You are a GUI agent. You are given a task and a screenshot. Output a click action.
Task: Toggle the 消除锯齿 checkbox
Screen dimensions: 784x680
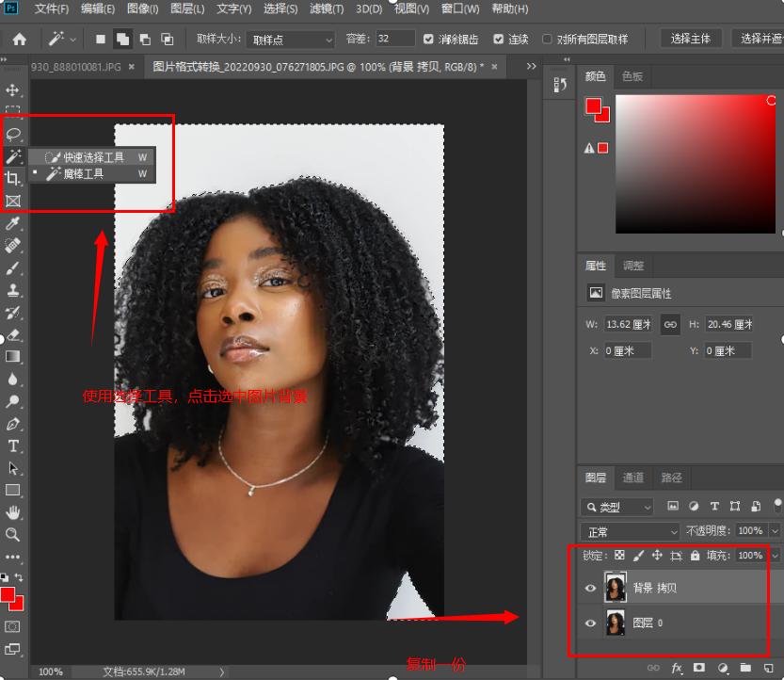[x=429, y=40]
